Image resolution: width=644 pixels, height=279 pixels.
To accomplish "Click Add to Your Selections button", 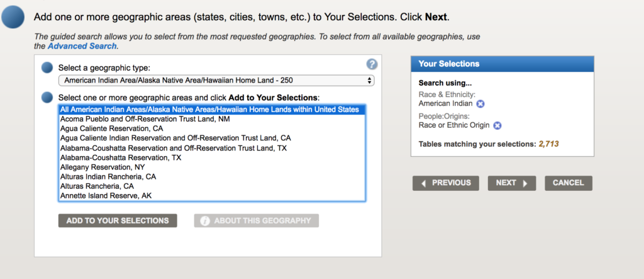I will tap(118, 220).
